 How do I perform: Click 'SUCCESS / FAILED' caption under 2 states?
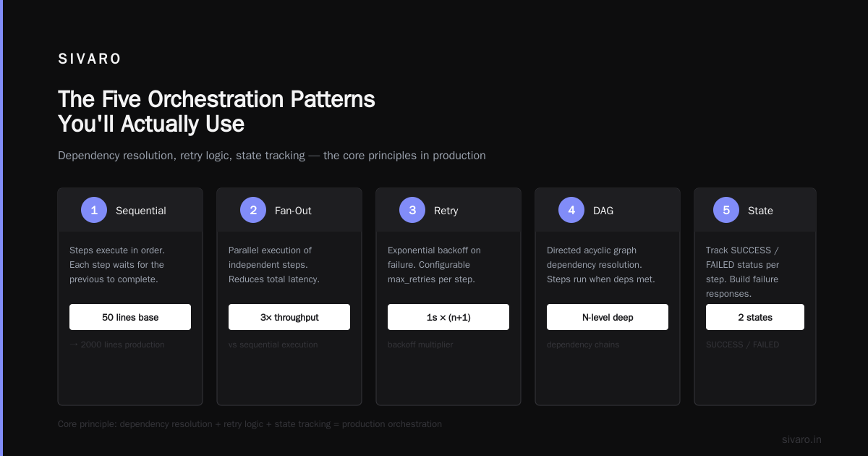[742, 345]
